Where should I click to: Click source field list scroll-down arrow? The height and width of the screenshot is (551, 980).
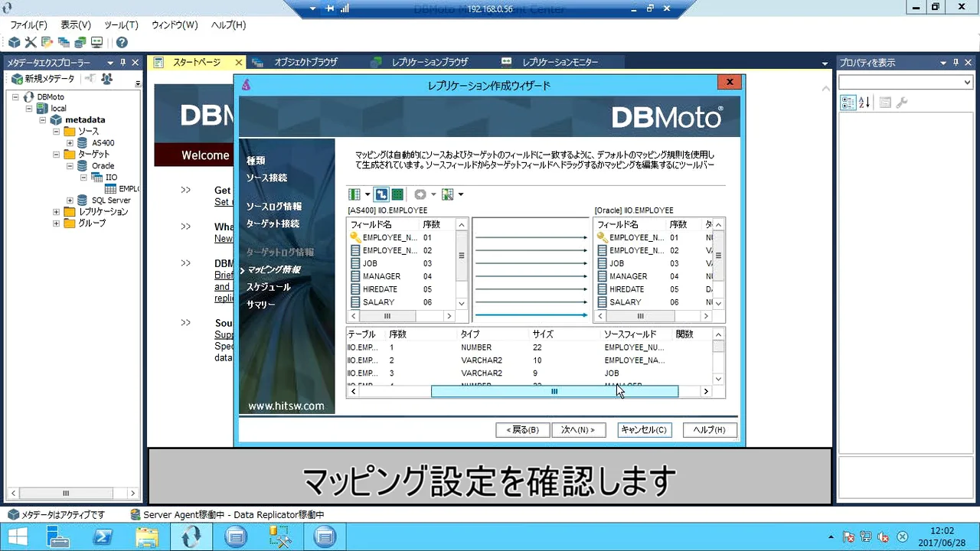tap(461, 303)
